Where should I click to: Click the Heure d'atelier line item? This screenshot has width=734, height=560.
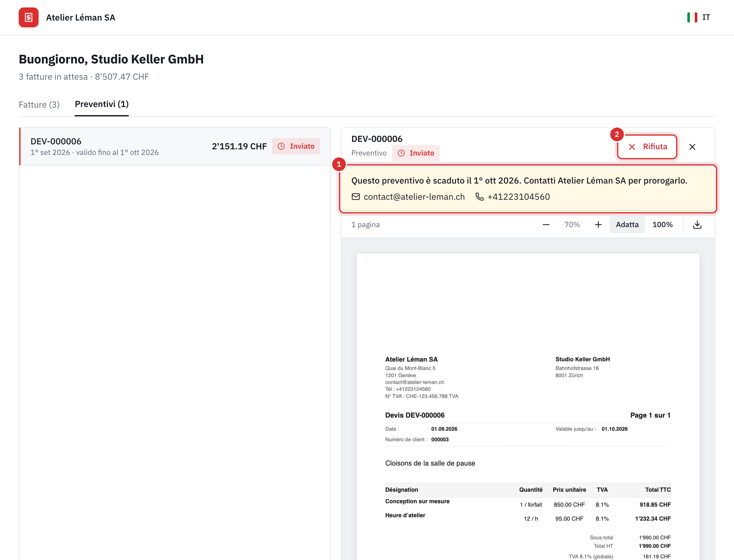(405, 515)
